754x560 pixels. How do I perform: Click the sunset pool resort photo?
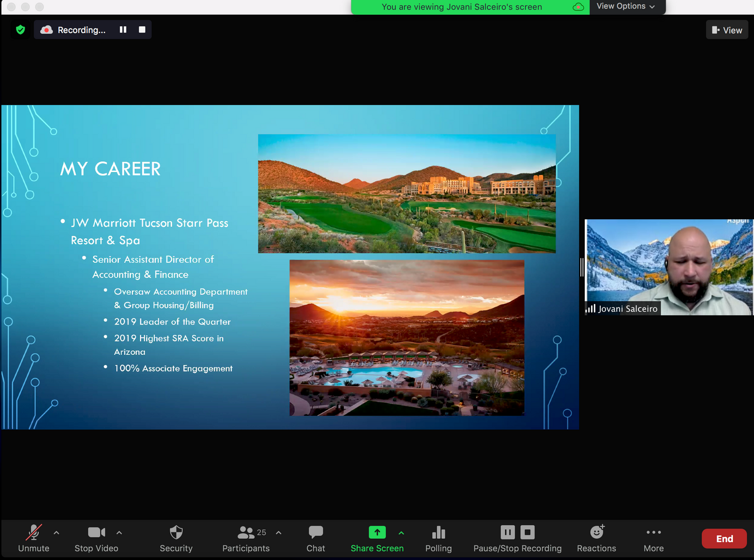tap(407, 338)
